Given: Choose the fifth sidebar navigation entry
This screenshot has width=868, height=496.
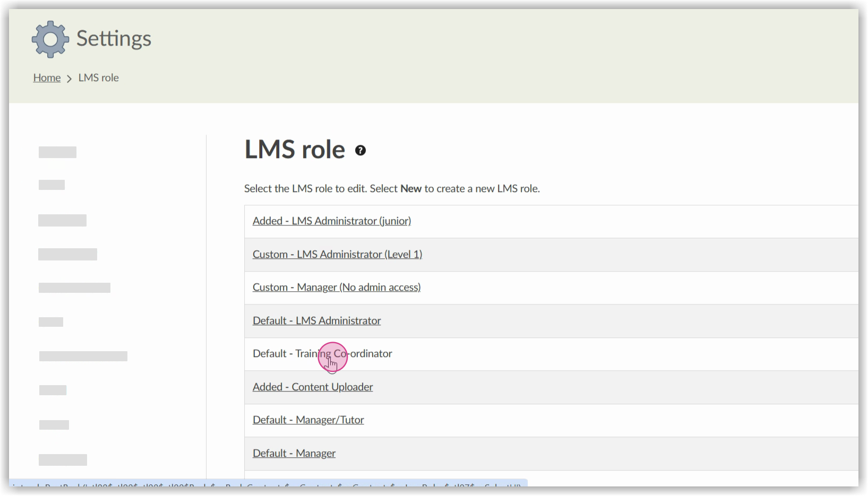Looking at the screenshot, I should [x=74, y=287].
